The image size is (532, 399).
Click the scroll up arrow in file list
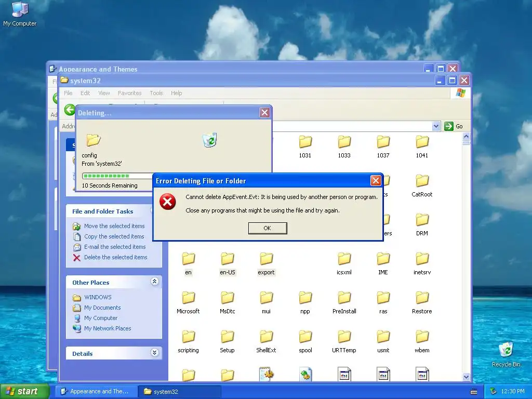pos(466,137)
